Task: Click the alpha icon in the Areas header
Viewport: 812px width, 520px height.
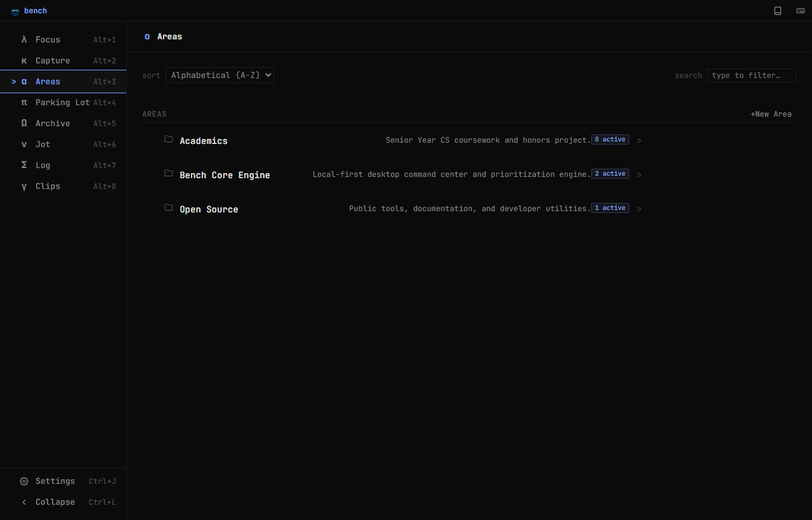Action: tap(147, 37)
